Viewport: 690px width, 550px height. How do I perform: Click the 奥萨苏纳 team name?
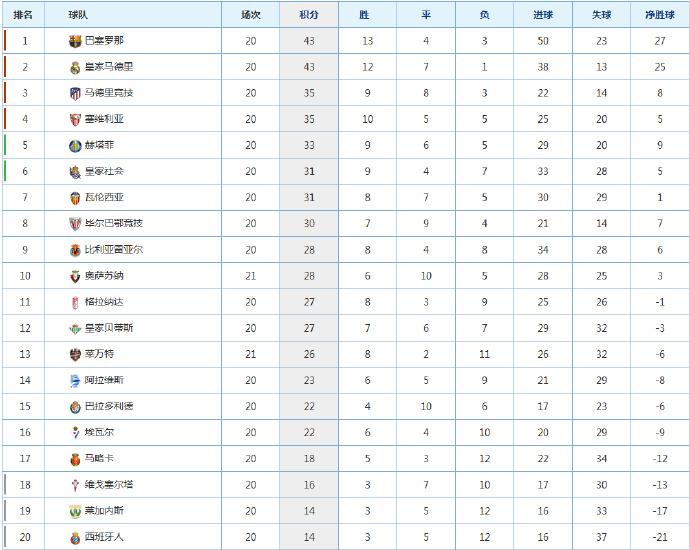[x=103, y=276]
